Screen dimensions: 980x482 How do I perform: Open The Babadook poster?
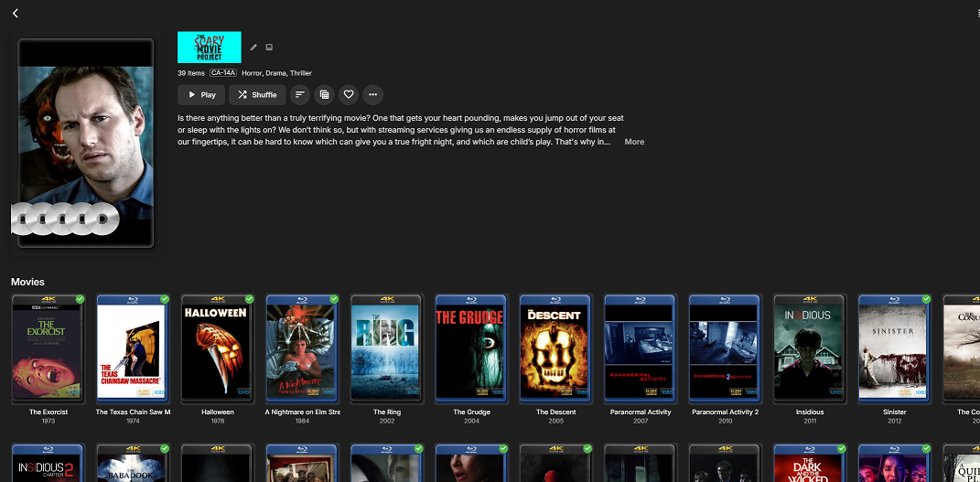pyautogui.click(x=133, y=463)
